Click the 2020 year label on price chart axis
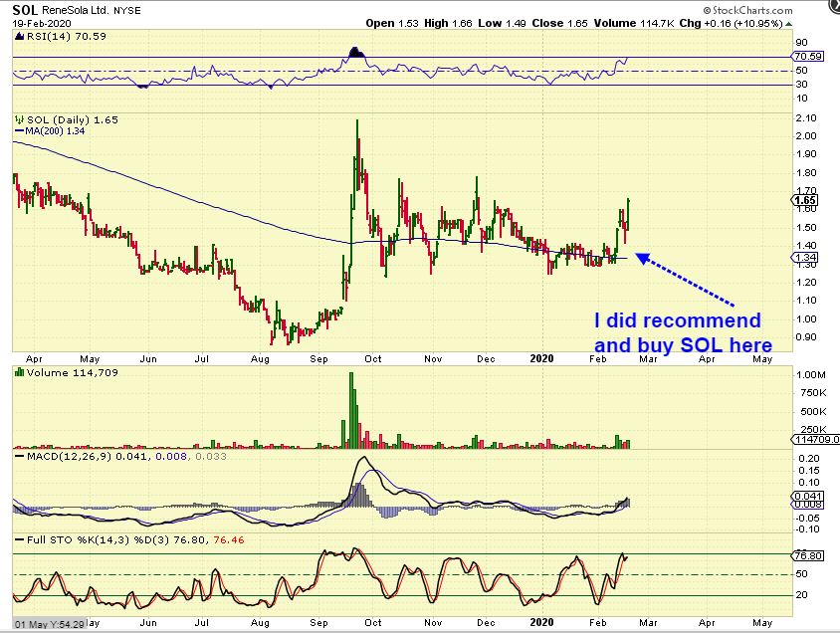Viewport: 840px width, 633px height. click(541, 358)
